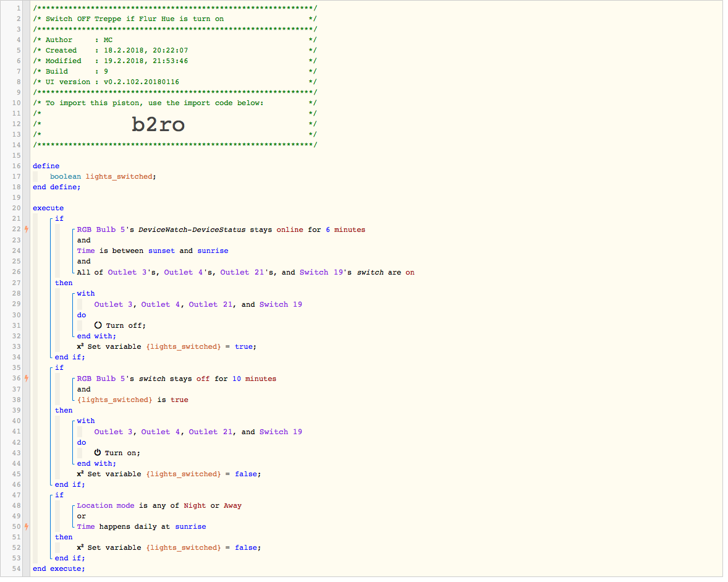Image resolution: width=728 pixels, height=582 pixels.
Task: Click the power icon beside Turn on
Action: pyautogui.click(x=98, y=452)
